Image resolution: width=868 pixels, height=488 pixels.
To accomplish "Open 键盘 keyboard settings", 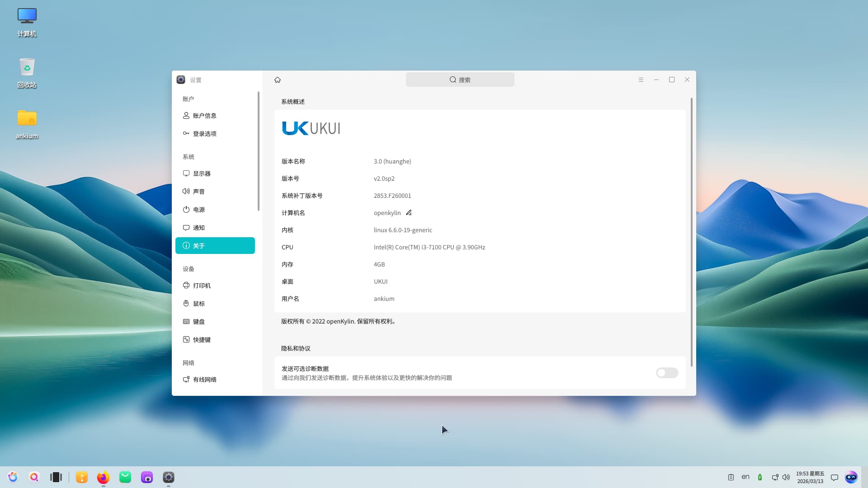I will [199, 322].
